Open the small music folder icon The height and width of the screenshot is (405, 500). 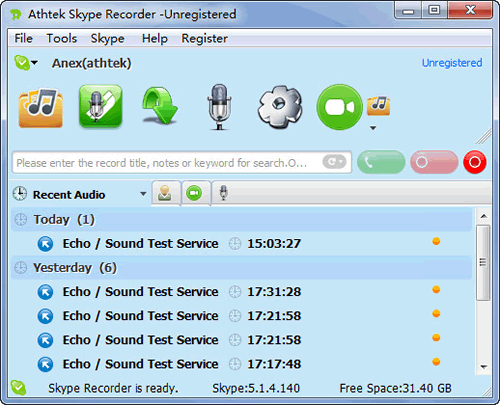(378, 106)
